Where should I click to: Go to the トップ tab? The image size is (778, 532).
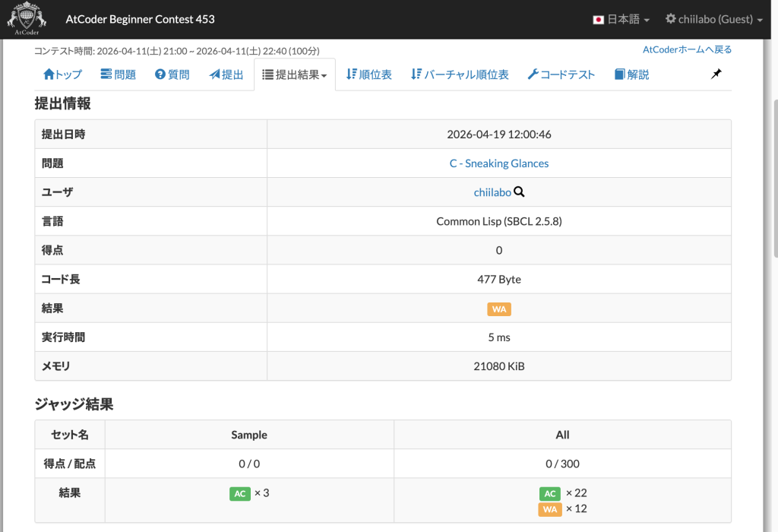click(x=63, y=74)
